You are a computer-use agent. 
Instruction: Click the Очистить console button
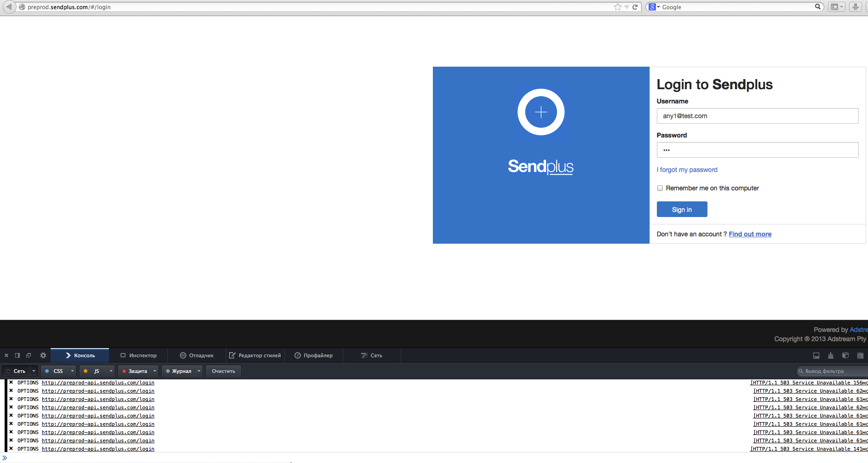pyautogui.click(x=224, y=371)
